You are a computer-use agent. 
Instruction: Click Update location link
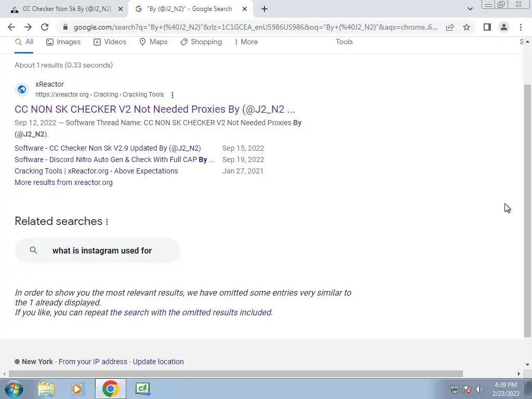click(x=158, y=362)
